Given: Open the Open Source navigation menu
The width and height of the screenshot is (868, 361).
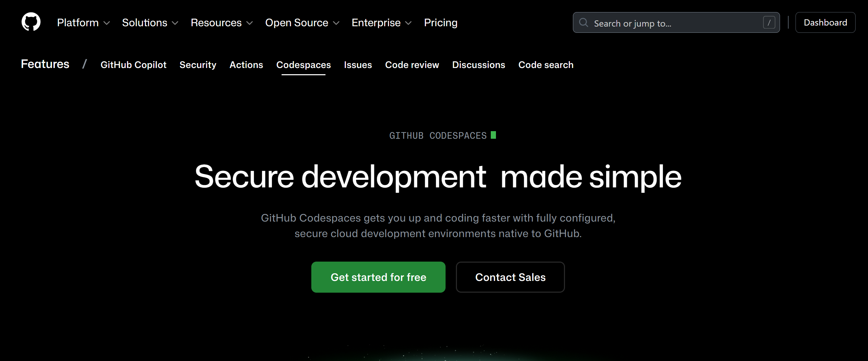Looking at the screenshot, I should point(302,23).
